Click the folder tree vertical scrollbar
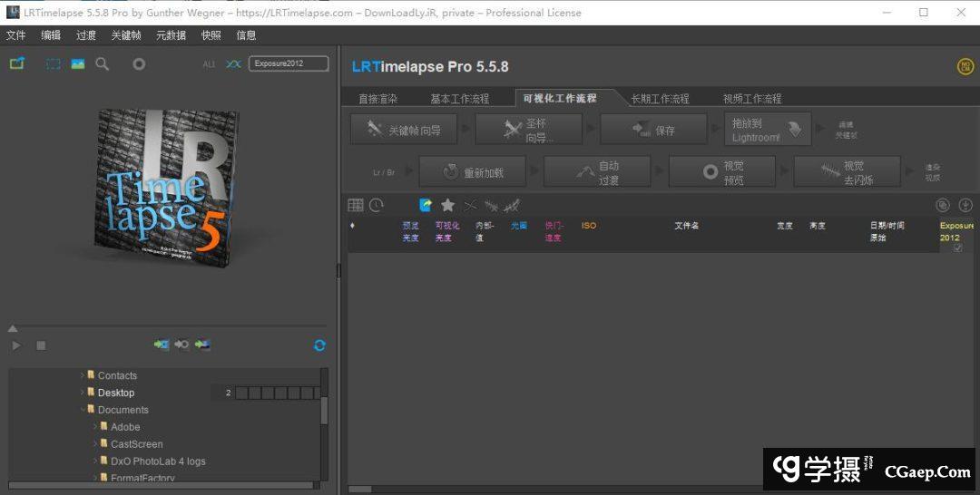Image resolution: width=980 pixels, height=495 pixels. coord(324,411)
